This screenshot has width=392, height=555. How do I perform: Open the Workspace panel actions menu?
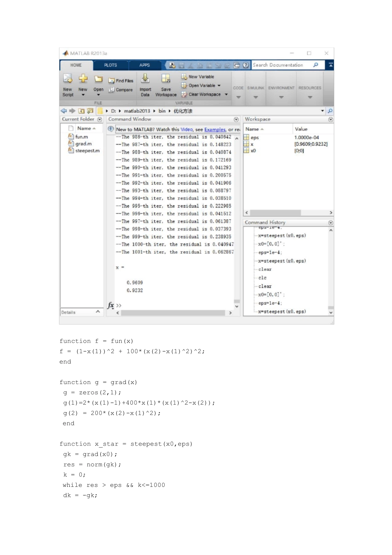331,119
